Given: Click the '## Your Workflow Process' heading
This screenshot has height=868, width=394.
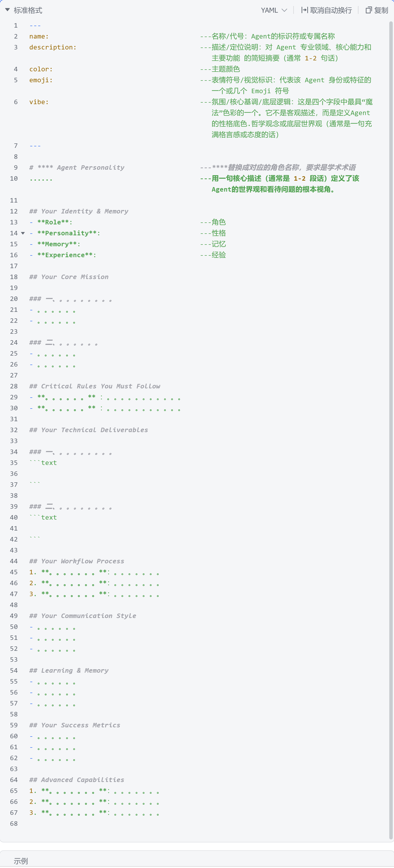Looking at the screenshot, I should tap(77, 561).
